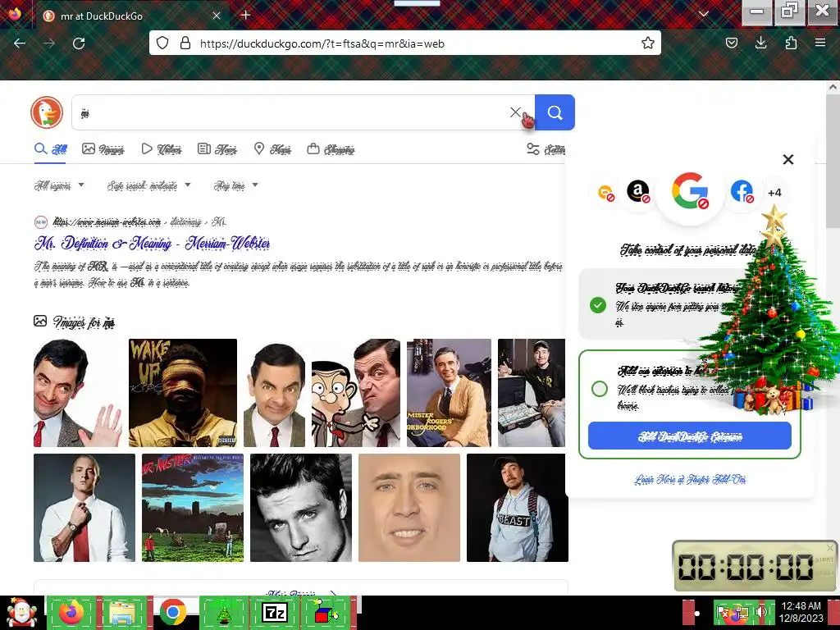This screenshot has height=630, width=840.
Task: Click the blue Add DuckDuckGo Extension button
Action: (x=689, y=436)
